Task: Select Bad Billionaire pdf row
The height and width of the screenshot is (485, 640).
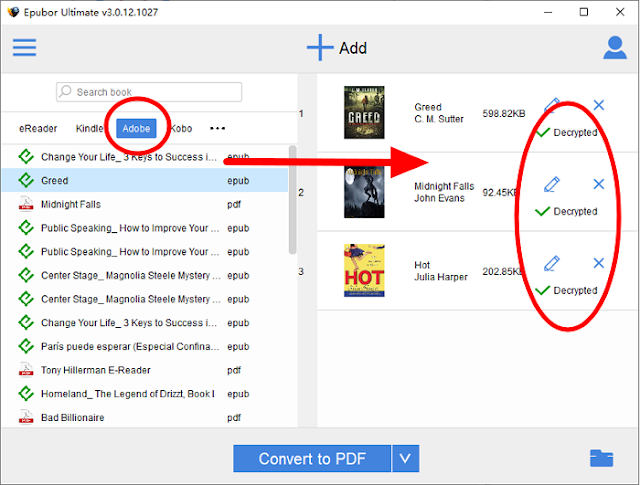Action: tap(145, 417)
